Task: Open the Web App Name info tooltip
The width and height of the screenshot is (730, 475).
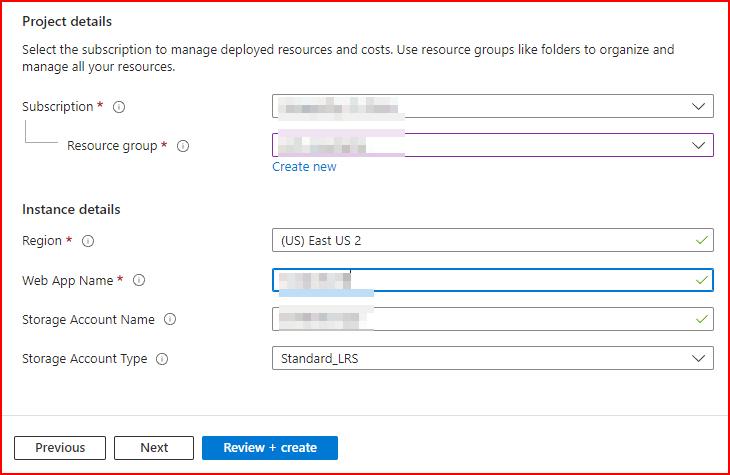Action: coord(139,281)
